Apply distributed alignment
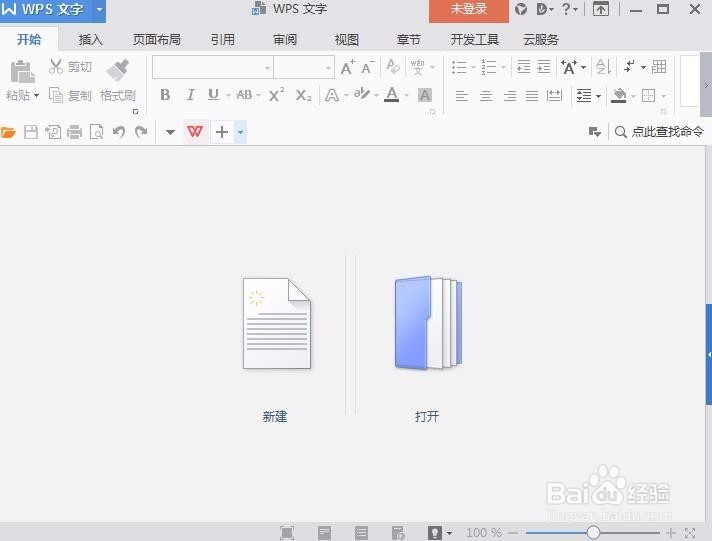The height and width of the screenshot is (541, 712). 554,96
